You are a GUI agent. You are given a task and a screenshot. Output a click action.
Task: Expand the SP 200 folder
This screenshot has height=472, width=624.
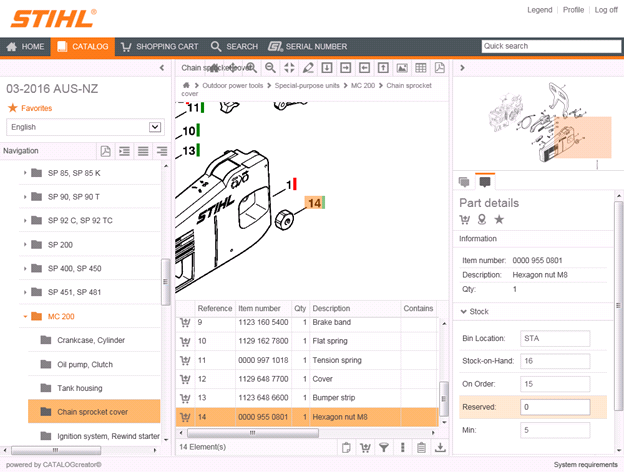[x=25, y=245]
